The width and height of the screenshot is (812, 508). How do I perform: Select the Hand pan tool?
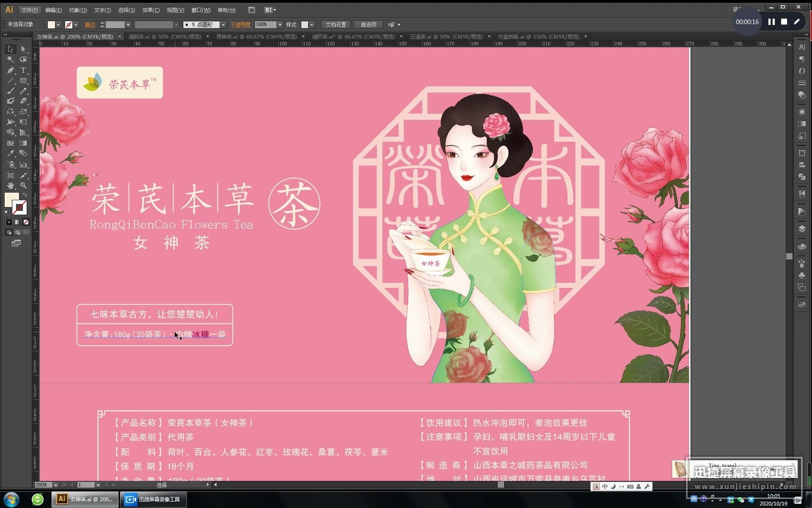pos(11,185)
